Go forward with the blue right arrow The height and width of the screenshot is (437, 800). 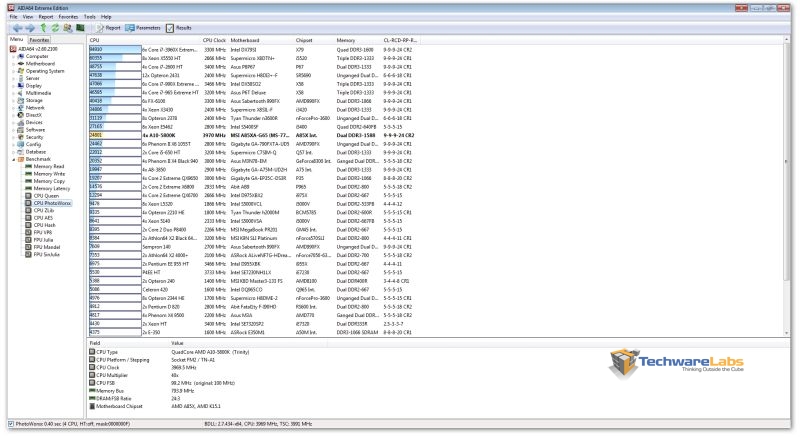tap(30, 28)
